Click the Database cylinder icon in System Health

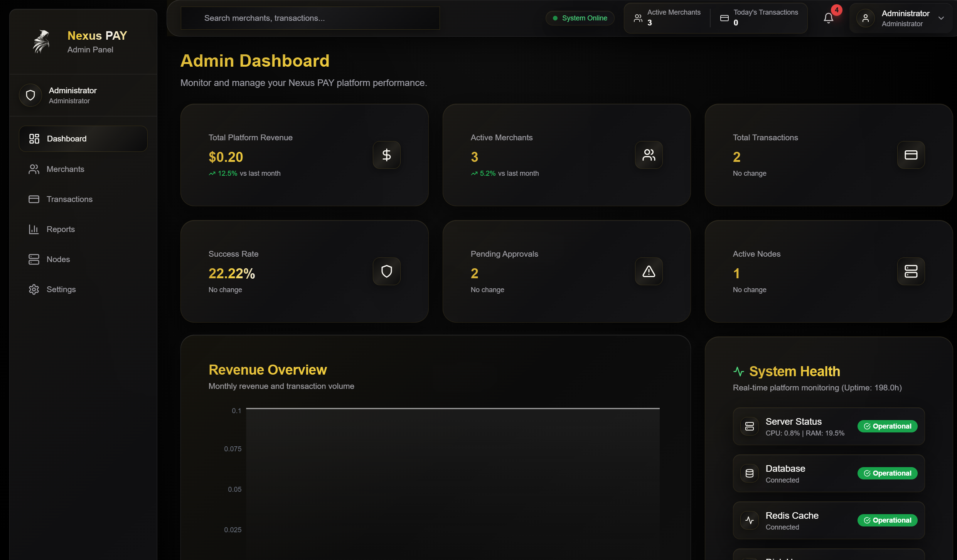pyautogui.click(x=749, y=473)
